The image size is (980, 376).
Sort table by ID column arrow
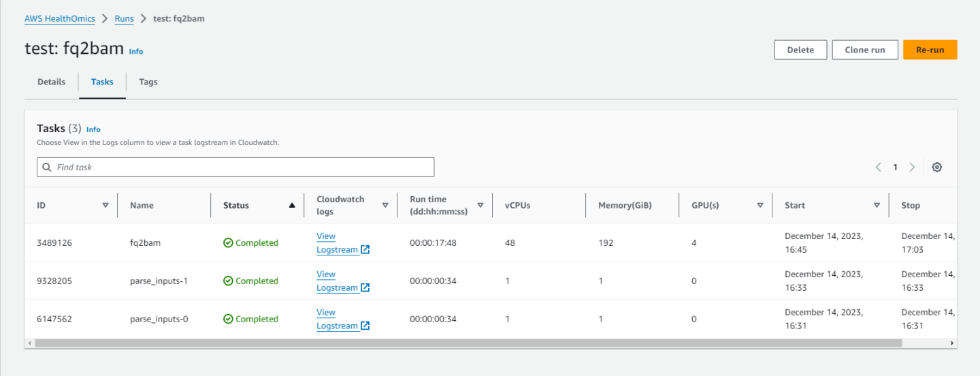point(105,205)
